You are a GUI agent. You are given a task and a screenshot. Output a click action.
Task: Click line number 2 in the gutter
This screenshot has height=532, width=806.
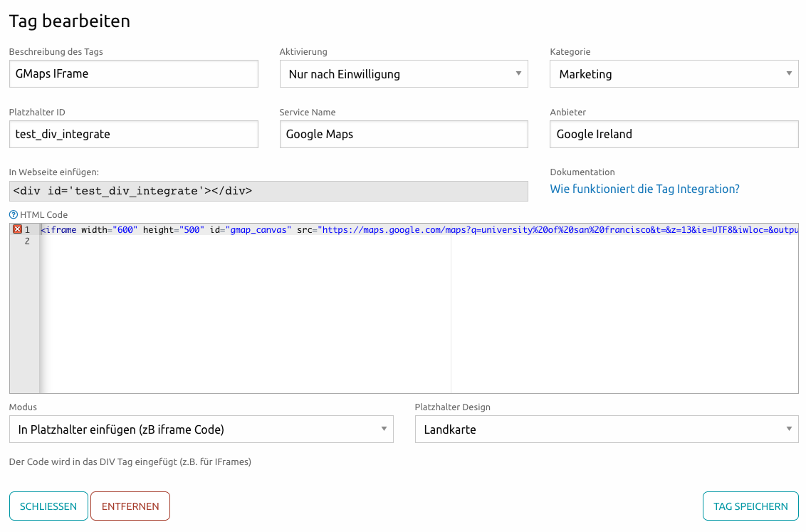27,241
